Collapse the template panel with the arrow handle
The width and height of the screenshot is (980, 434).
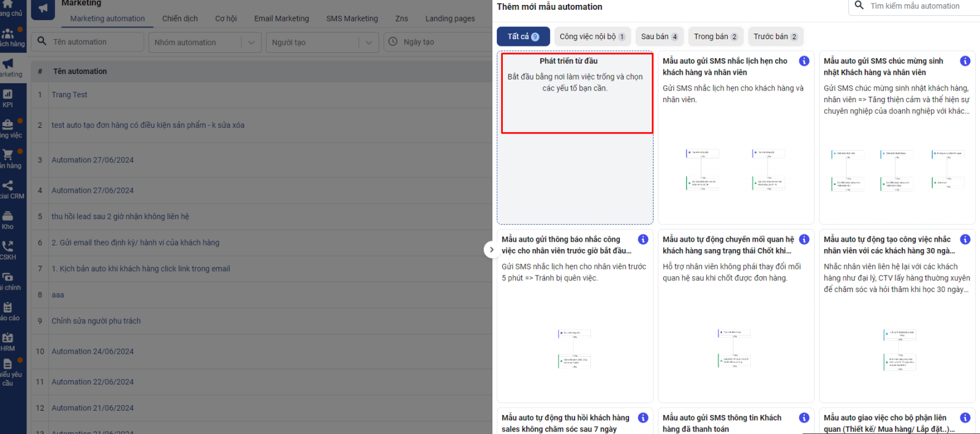(x=491, y=250)
